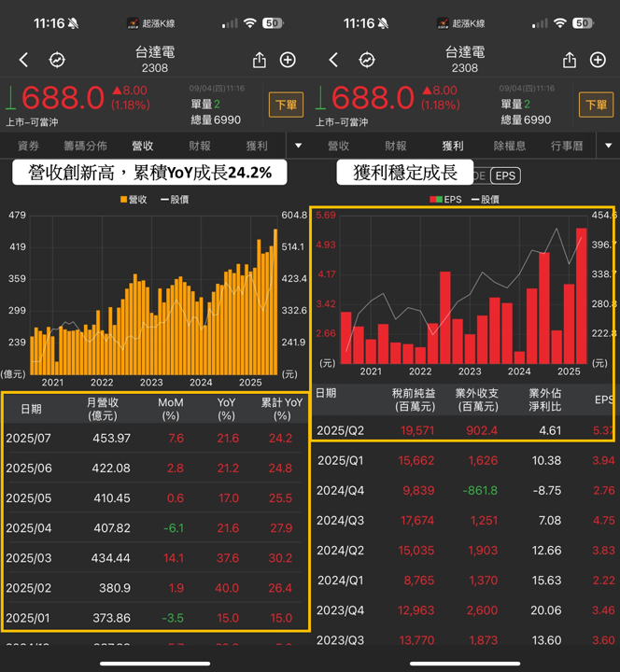
Task: Tap 累計 YoY column header
Action: pyautogui.click(x=282, y=409)
